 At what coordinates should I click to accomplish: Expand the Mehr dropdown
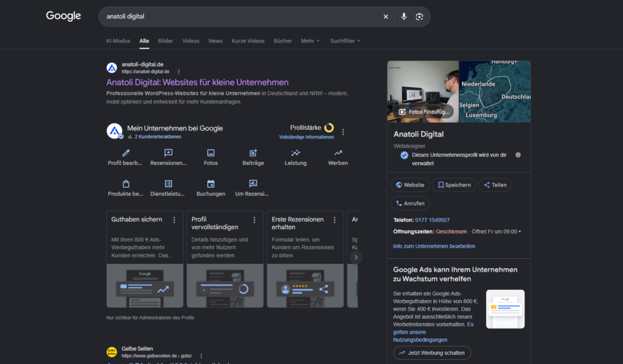(x=310, y=41)
